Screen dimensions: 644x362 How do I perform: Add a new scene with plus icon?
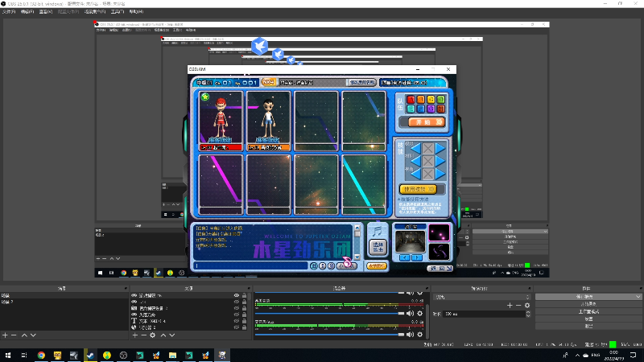click(x=5, y=335)
